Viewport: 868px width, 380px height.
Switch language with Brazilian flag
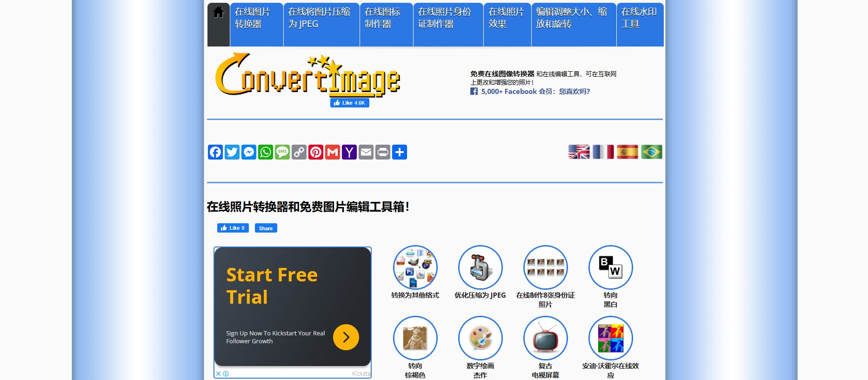pyautogui.click(x=652, y=152)
